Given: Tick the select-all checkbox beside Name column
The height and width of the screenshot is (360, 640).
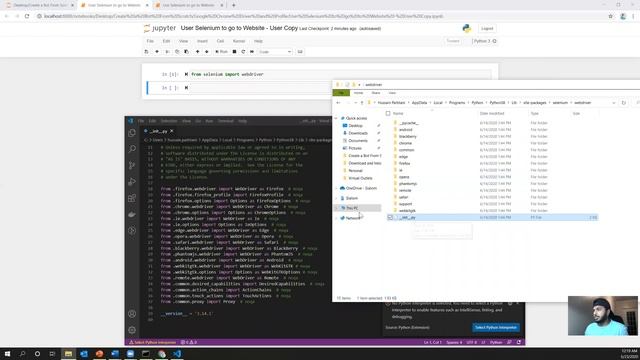Looking at the screenshot, I should click(388, 113).
